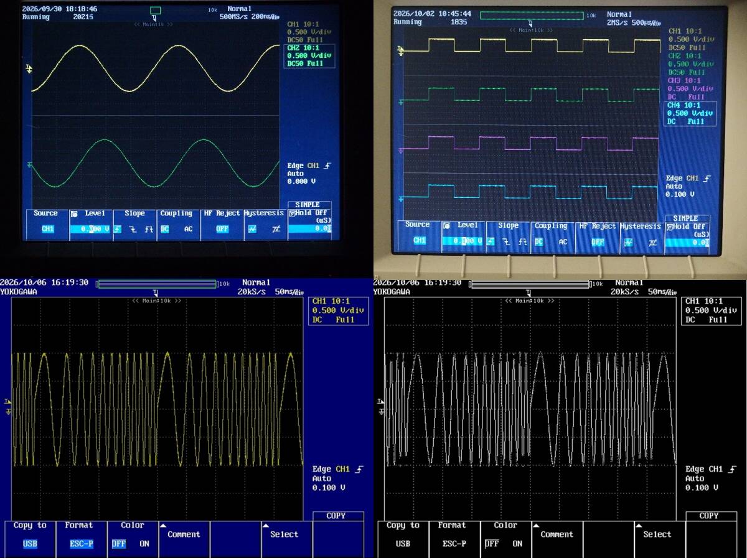The image size is (747, 560).
Task: Click yellow CH1 ground marker on four-channel scope
Action: click(x=401, y=52)
